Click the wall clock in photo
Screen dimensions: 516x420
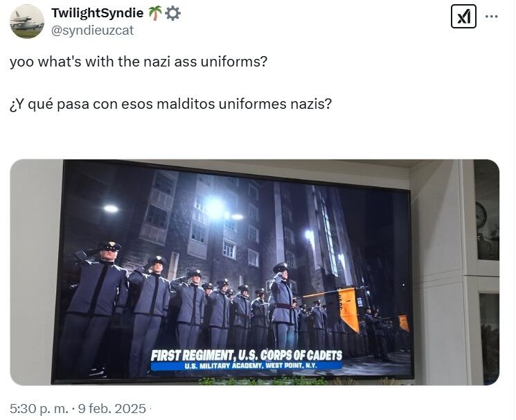481,215
